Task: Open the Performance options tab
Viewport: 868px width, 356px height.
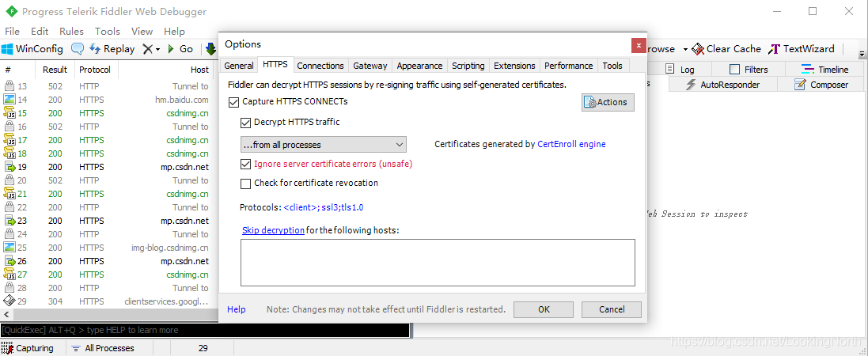Action: click(x=569, y=66)
